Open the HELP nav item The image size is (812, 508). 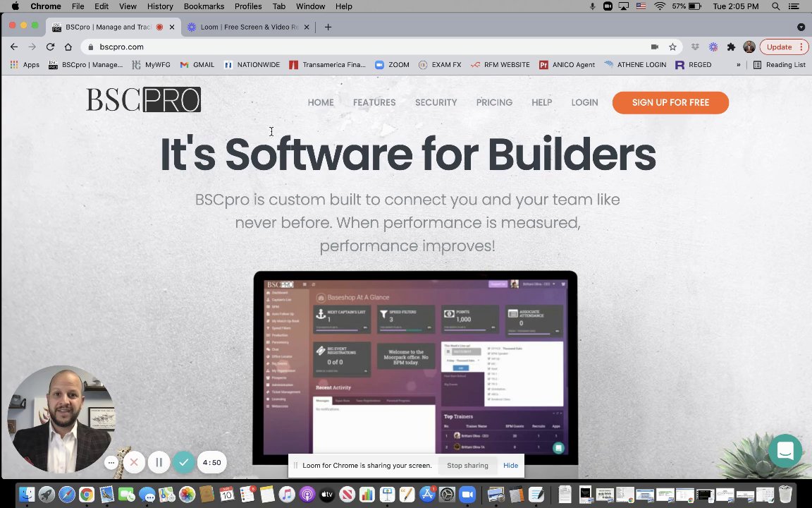(541, 102)
